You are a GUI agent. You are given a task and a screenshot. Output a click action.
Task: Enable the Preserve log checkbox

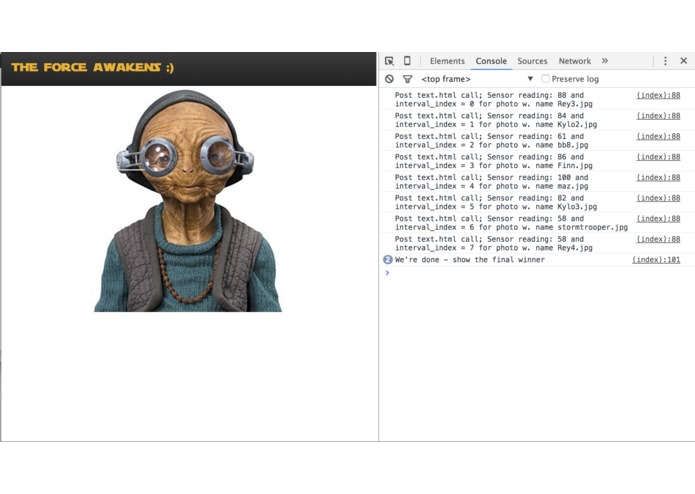click(x=546, y=79)
